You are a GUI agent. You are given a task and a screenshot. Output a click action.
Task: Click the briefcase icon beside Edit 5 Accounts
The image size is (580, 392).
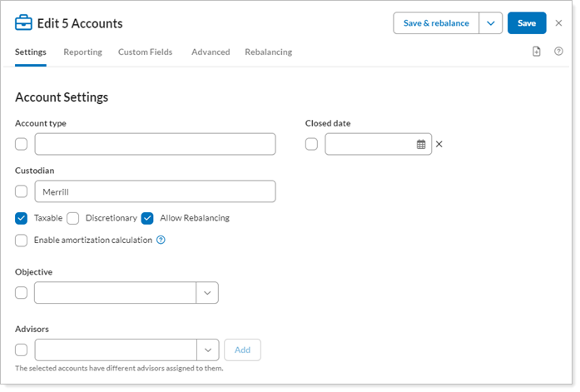(23, 23)
